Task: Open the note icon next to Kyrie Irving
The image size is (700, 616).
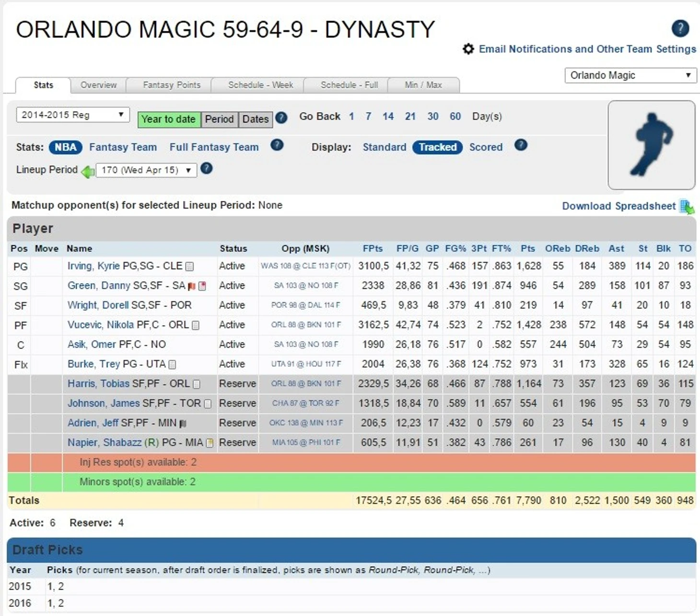Action: point(189,267)
